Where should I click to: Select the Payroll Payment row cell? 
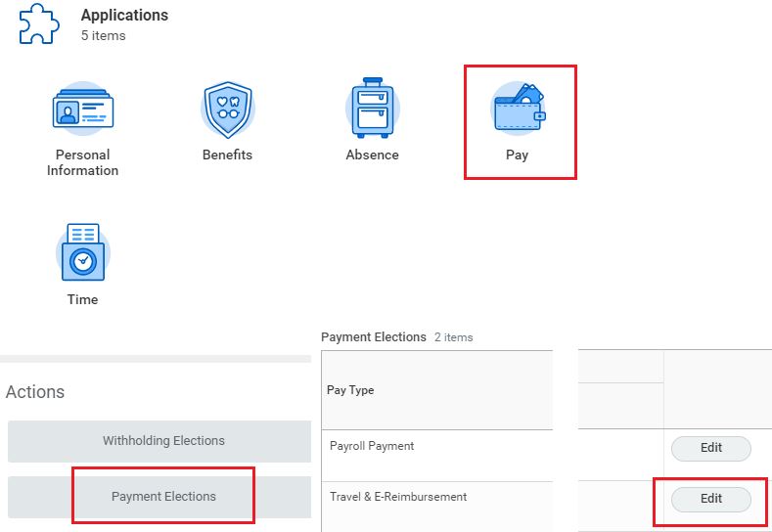(437, 455)
